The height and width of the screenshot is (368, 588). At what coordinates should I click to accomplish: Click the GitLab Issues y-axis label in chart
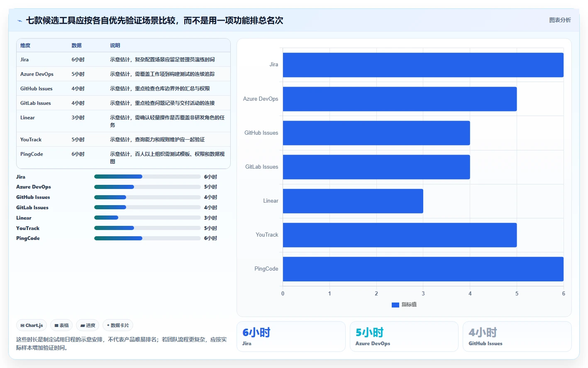(x=262, y=167)
